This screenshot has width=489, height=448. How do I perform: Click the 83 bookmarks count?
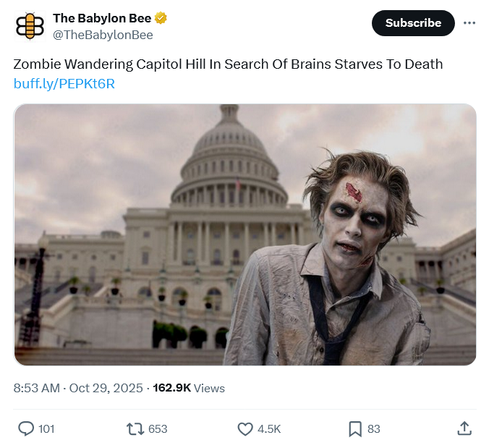pos(374,429)
